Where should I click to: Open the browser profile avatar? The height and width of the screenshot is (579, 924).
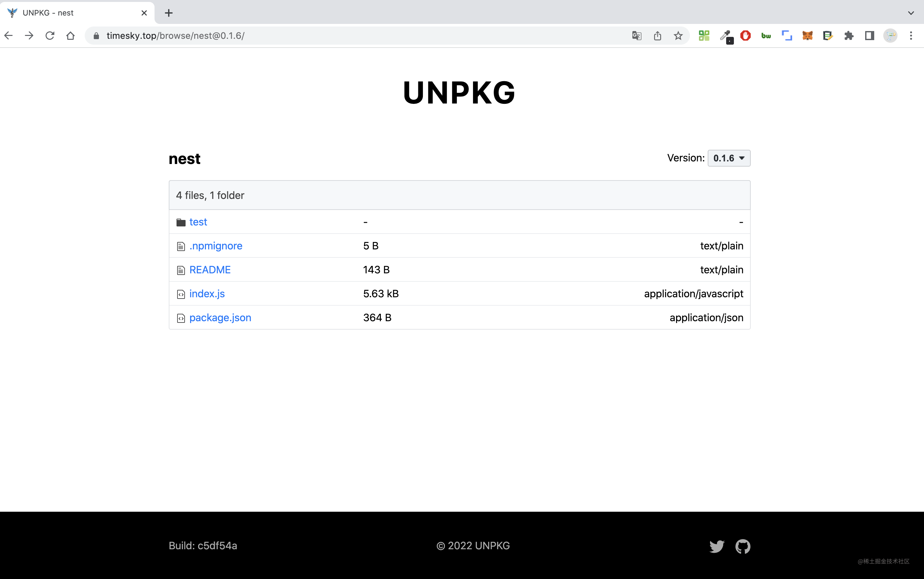891,36
